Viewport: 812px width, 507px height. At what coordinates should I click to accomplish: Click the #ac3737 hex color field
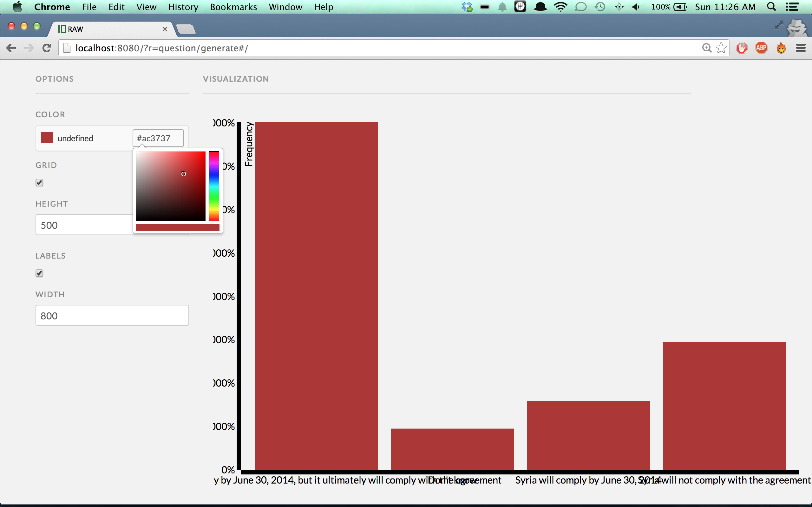point(158,138)
